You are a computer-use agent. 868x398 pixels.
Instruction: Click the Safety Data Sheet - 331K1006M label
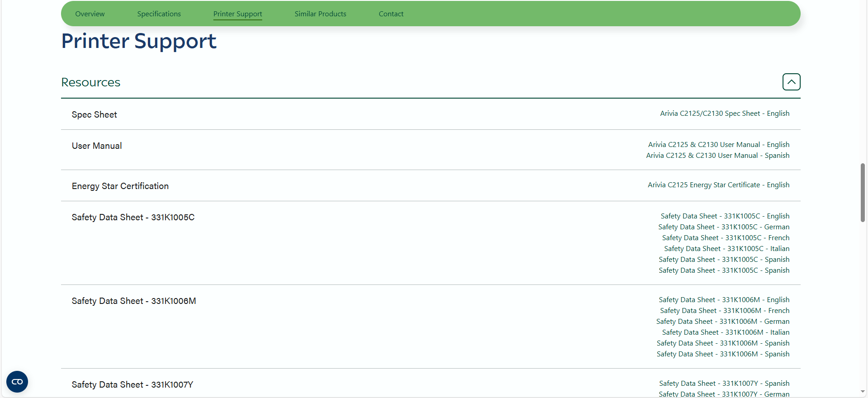click(134, 301)
